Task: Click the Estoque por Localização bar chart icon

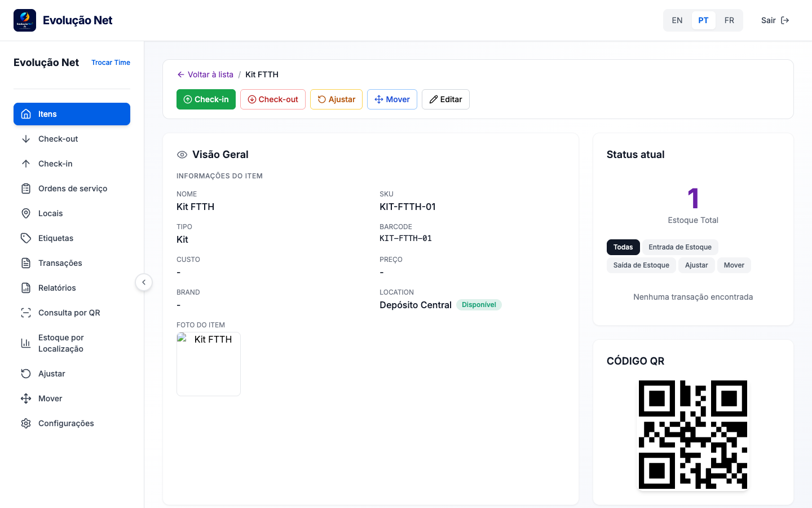Action: [x=26, y=343]
